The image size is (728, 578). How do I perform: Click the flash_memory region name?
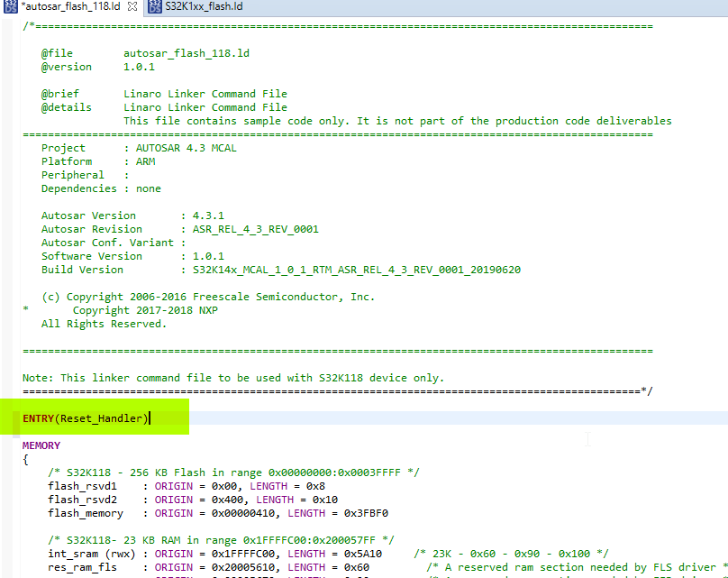tap(86, 513)
